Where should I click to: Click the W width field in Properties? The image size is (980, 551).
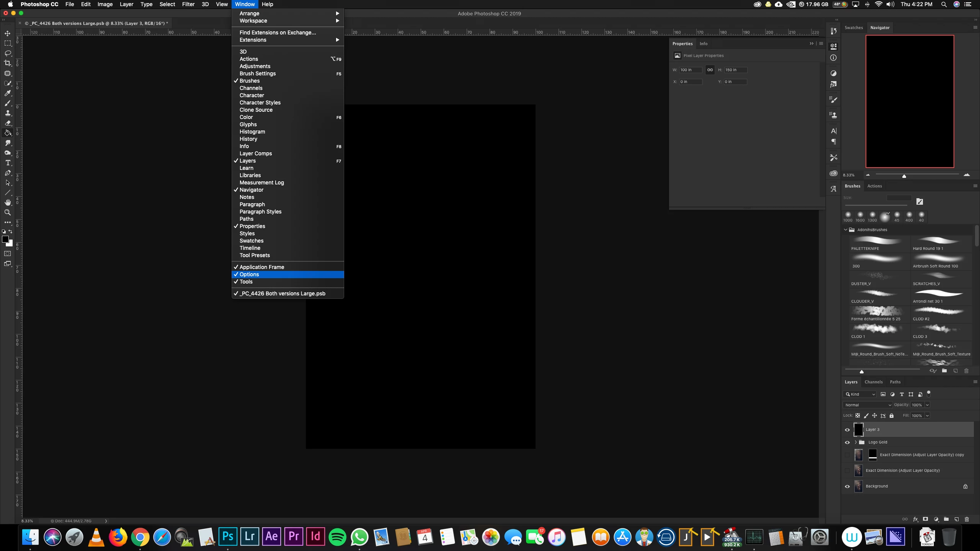click(690, 70)
